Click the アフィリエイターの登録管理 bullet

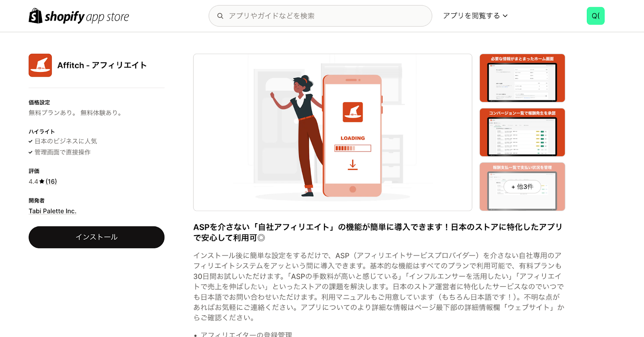click(246, 334)
